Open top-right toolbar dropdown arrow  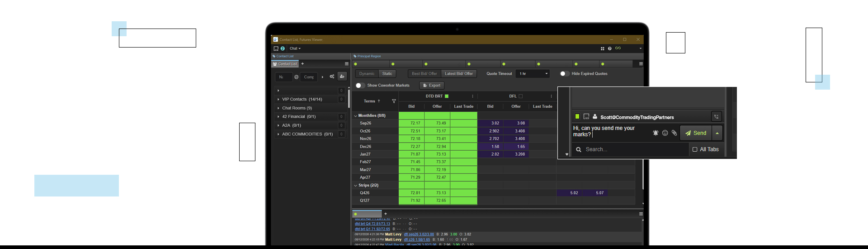click(x=640, y=48)
